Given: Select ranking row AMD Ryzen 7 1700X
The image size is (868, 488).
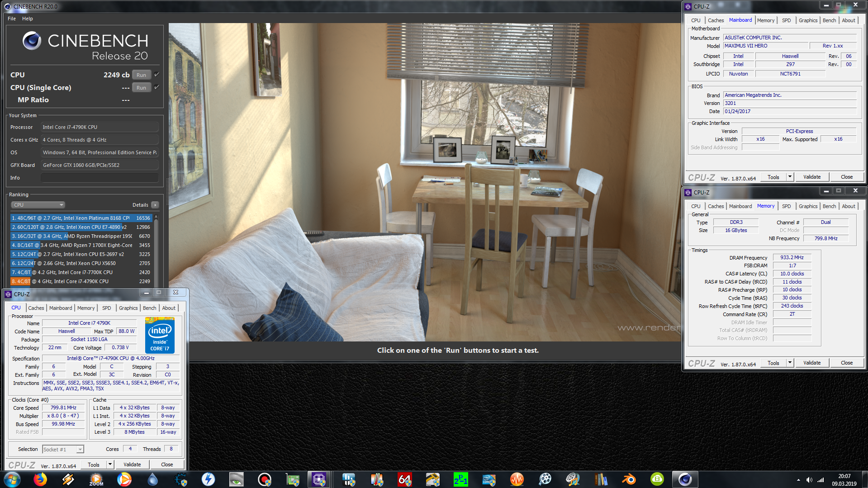Looking at the screenshot, I should coord(81,245).
